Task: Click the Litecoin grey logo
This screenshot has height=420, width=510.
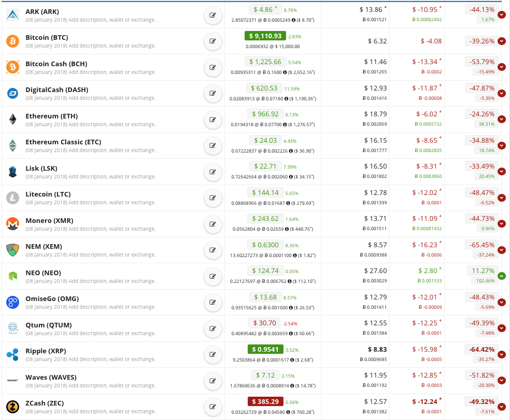Action: 13,198
